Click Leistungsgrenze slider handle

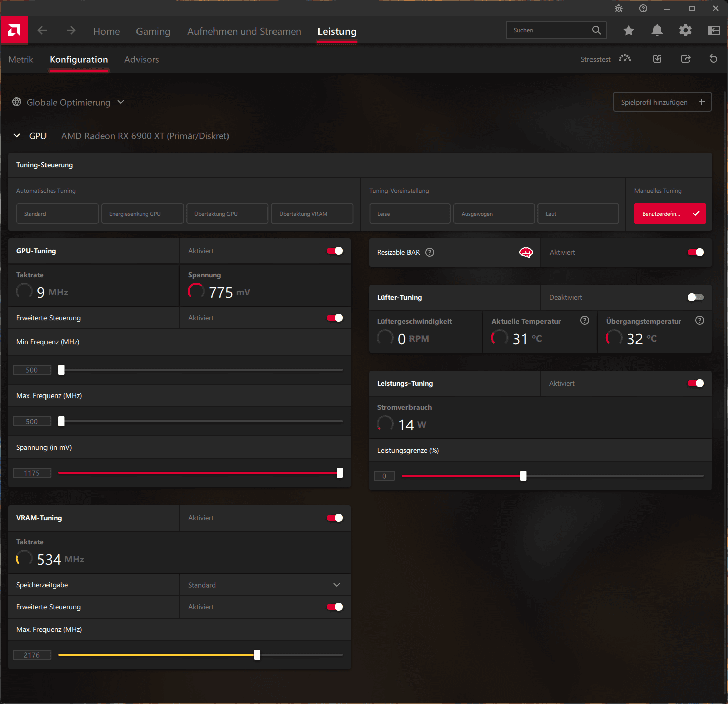click(x=523, y=476)
